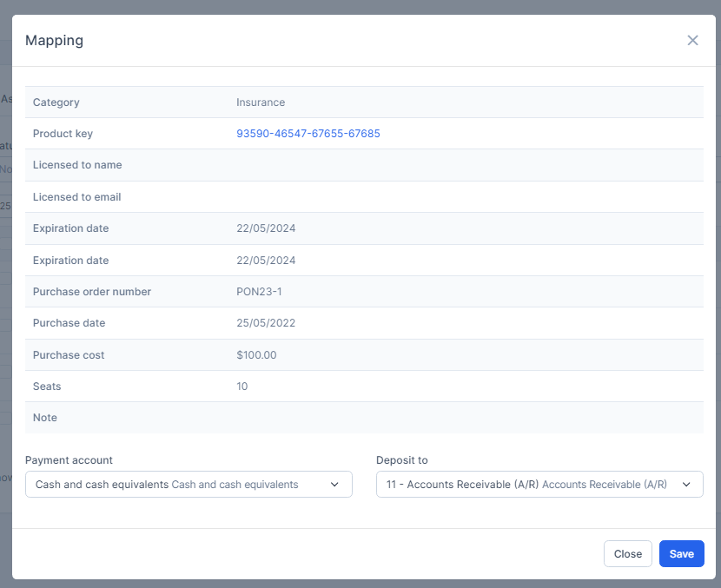
Task: Close the Mapping dialog with X icon
Action: (x=692, y=41)
